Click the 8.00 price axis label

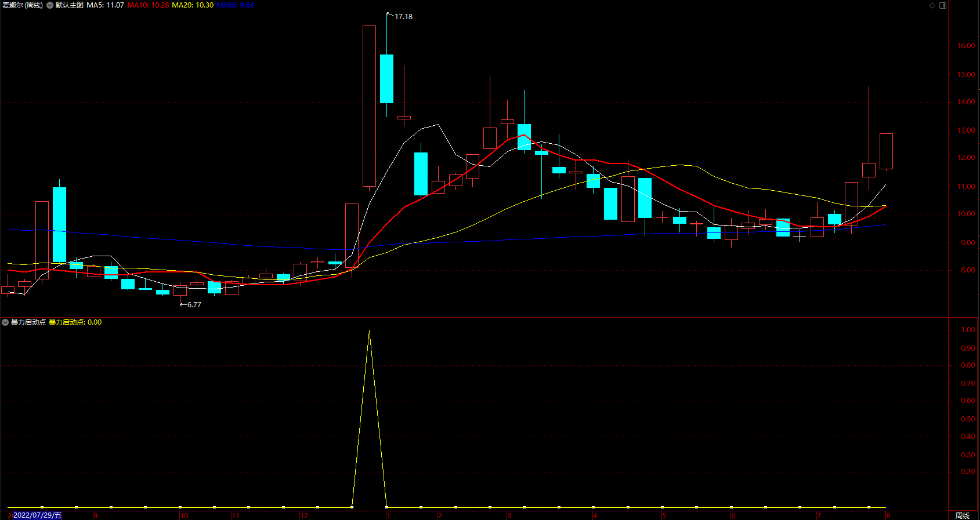[x=968, y=270]
